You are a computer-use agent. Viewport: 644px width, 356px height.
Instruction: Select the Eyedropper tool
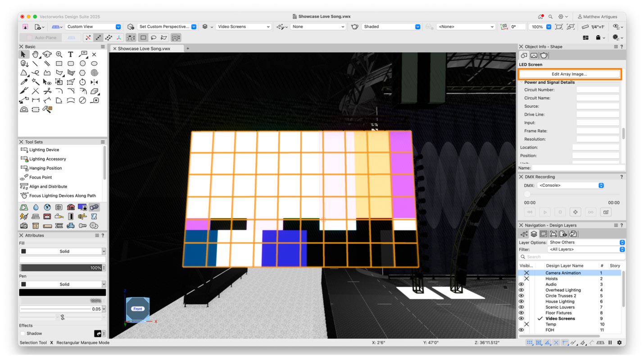tap(24, 82)
